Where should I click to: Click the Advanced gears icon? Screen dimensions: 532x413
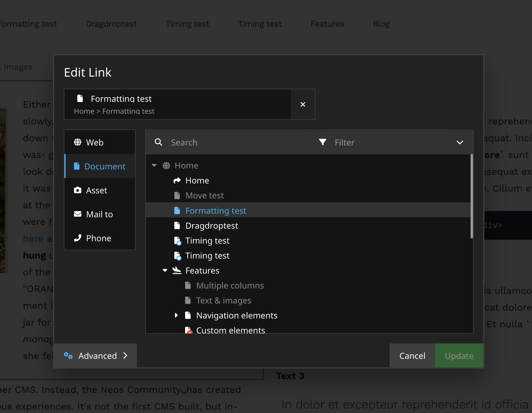68,356
